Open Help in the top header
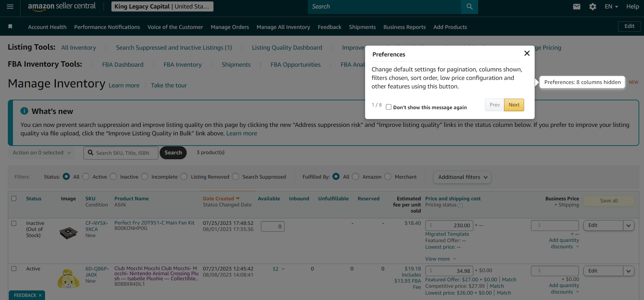 [x=632, y=6]
